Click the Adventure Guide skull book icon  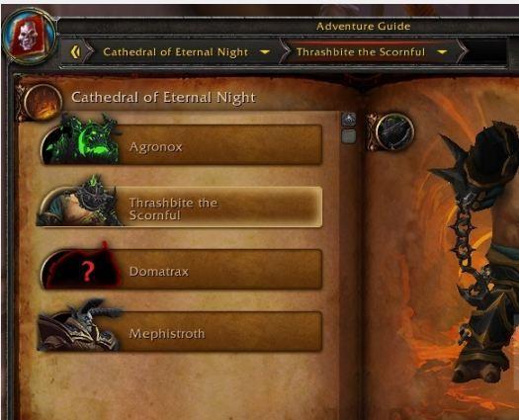(29, 36)
